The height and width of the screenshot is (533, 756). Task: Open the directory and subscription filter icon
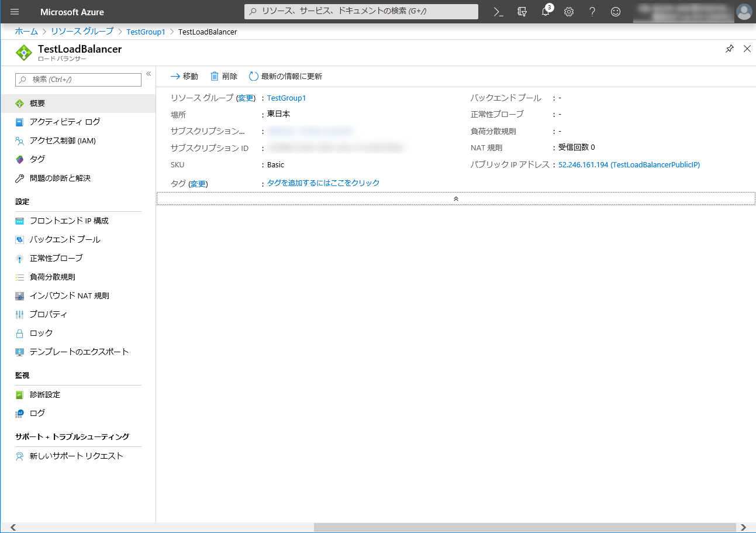click(522, 12)
